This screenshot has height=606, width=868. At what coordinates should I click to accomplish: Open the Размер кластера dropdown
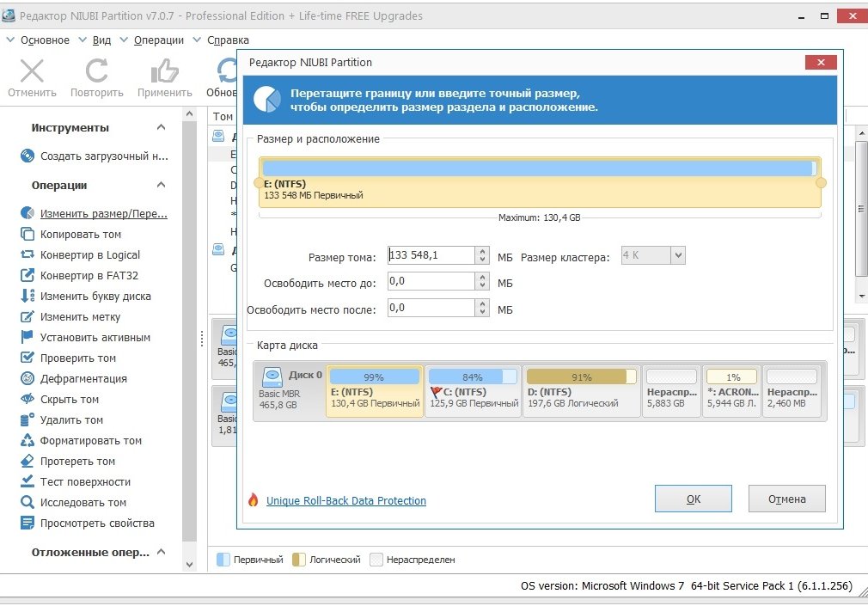678,255
